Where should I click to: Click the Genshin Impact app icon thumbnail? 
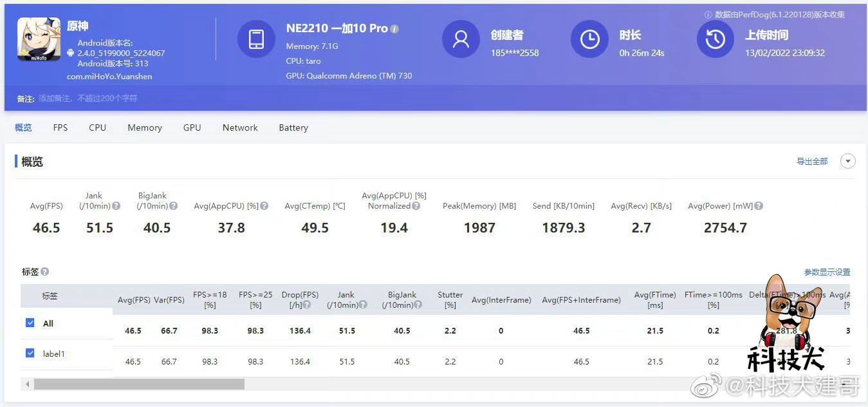click(39, 39)
